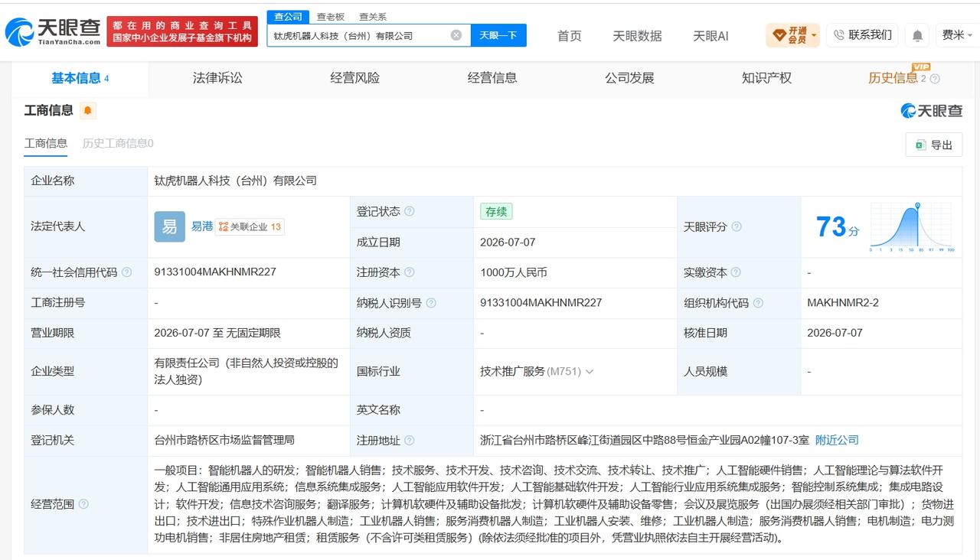The height and width of the screenshot is (560, 980).
Task: Open the 经营信息 tab
Action: coord(492,78)
